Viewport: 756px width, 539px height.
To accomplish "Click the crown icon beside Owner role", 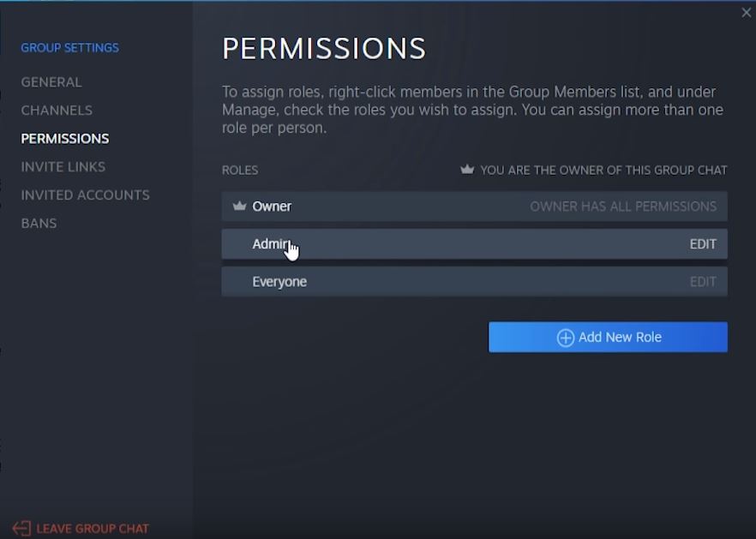I will [239, 207].
